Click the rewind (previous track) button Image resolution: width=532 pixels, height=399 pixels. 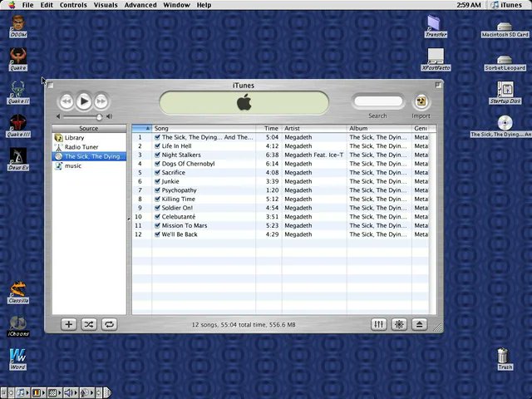pyautogui.click(x=66, y=101)
